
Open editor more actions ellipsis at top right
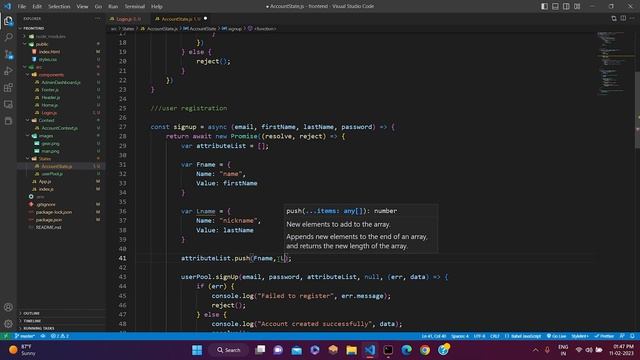coord(632,18)
